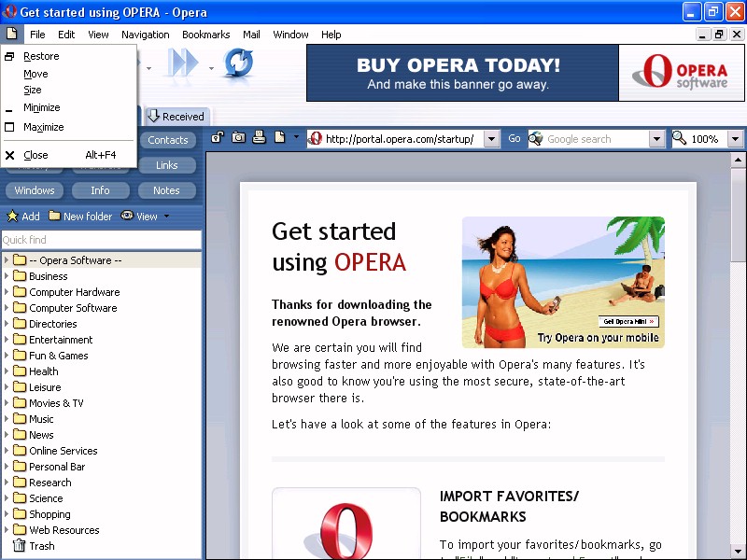Switch to the Received tab
Image resolution: width=747 pixels, height=560 pixels.
tap(176, 116)
